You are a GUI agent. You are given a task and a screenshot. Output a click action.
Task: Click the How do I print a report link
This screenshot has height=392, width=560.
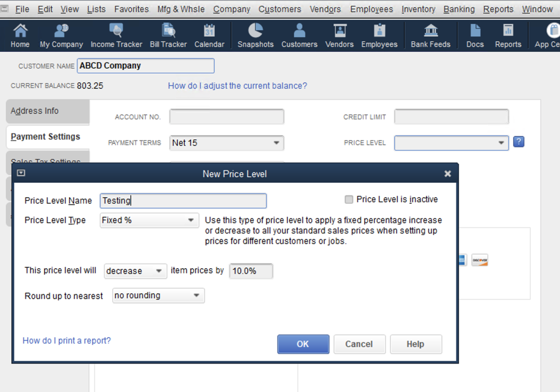point(67,341)
